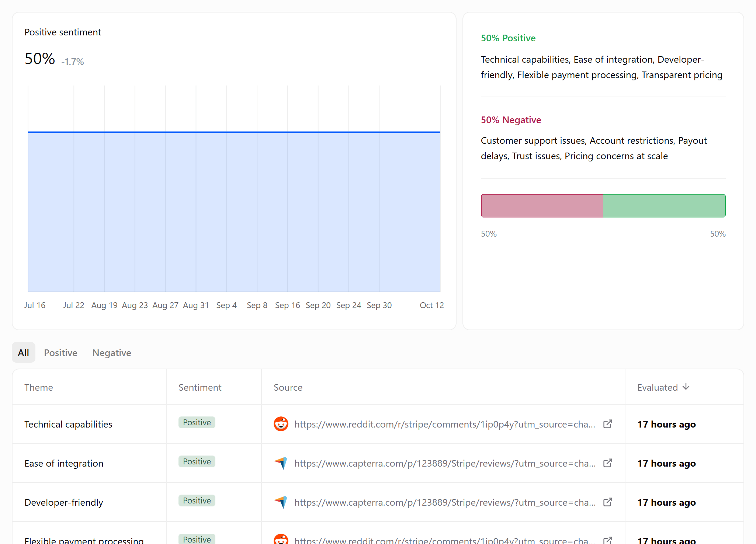Open Reddit link in Flexible payment processing row

point(445,540)
